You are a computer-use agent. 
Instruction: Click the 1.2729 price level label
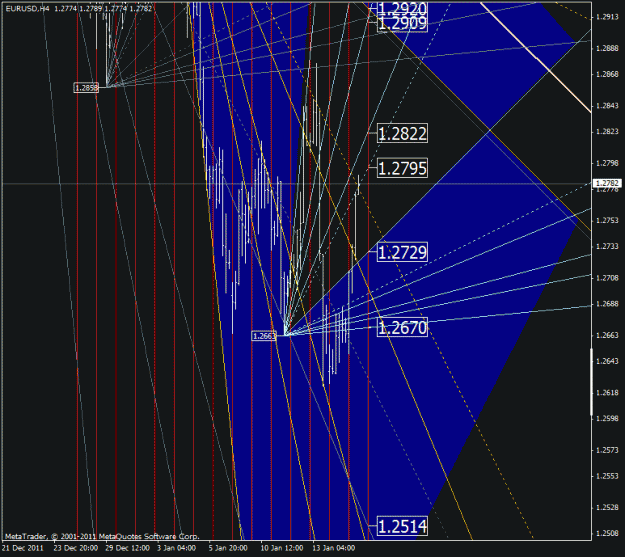[x=402, y=252]
